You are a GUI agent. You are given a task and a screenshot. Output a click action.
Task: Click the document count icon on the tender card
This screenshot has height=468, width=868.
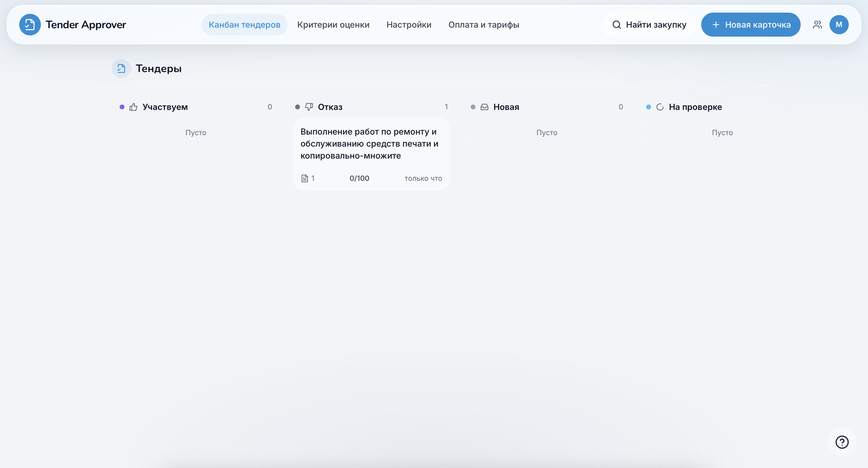click(304, 178)
